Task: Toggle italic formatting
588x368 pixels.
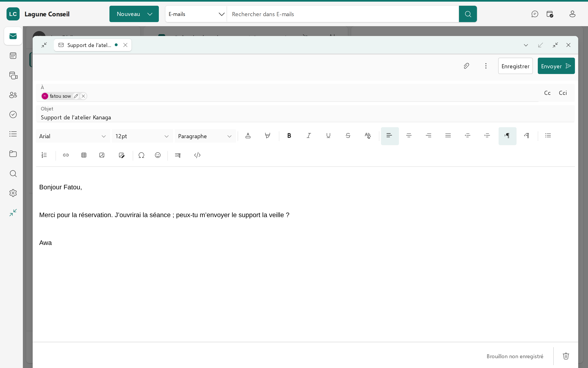Action: [309, 136]
